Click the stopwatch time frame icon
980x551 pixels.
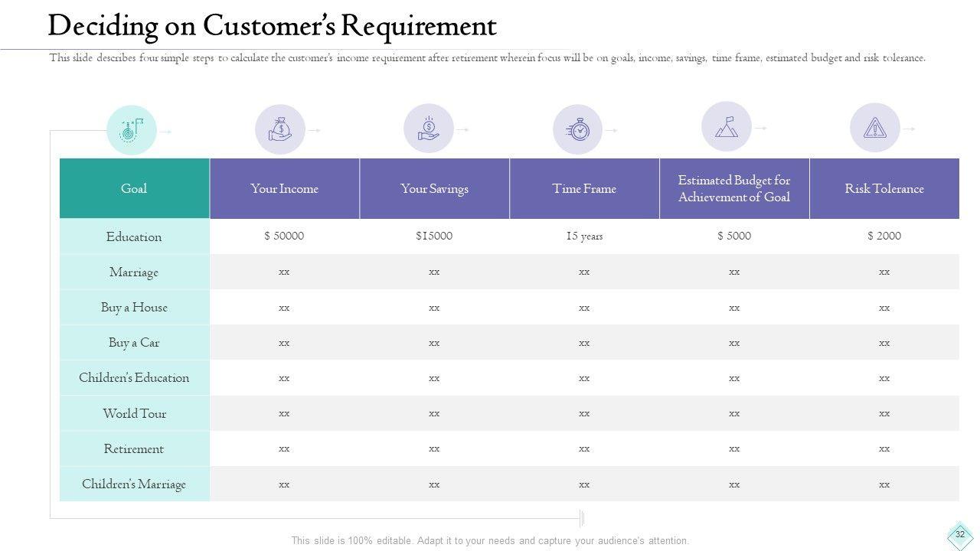pyautogui.click(x=577, y=129)
